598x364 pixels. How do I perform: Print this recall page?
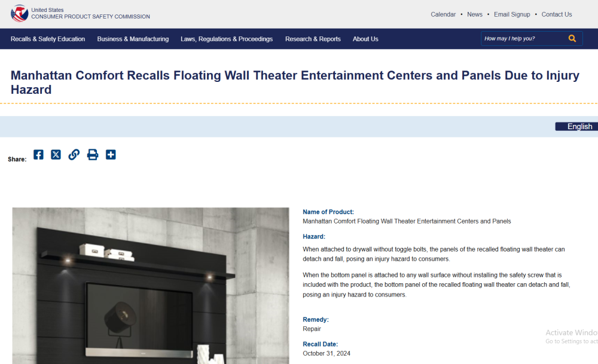coord(93,155)
